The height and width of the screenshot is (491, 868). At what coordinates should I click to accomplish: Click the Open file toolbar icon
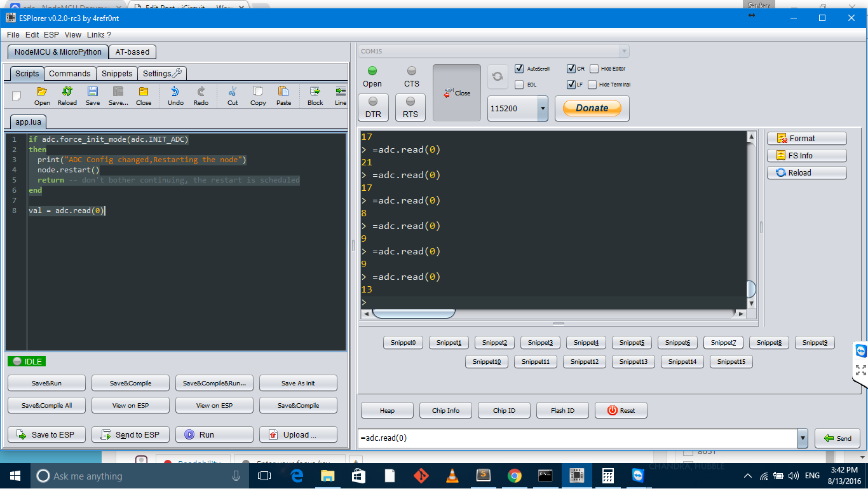[42, 96]
